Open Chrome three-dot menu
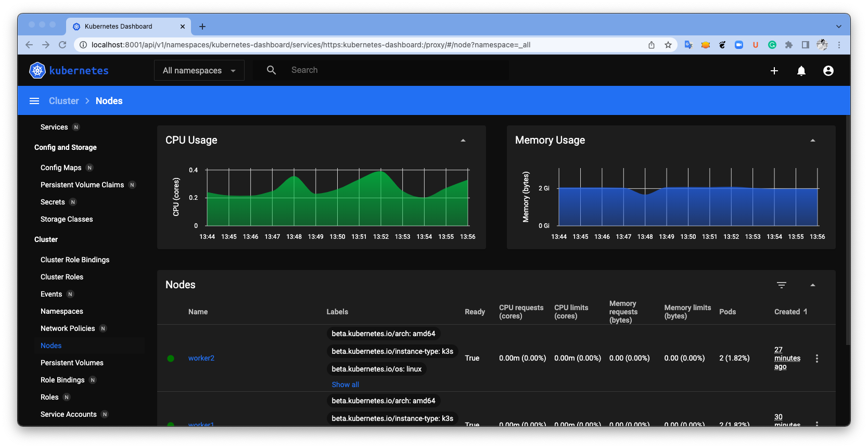Image resolution: width=868 pixels, height=448 pixels. pos(839,45)
